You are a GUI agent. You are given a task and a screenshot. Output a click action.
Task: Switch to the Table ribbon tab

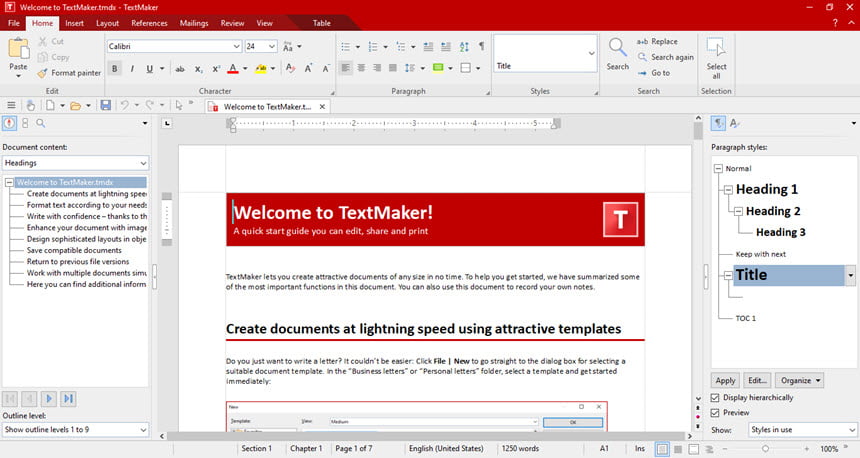click(321, 23)
